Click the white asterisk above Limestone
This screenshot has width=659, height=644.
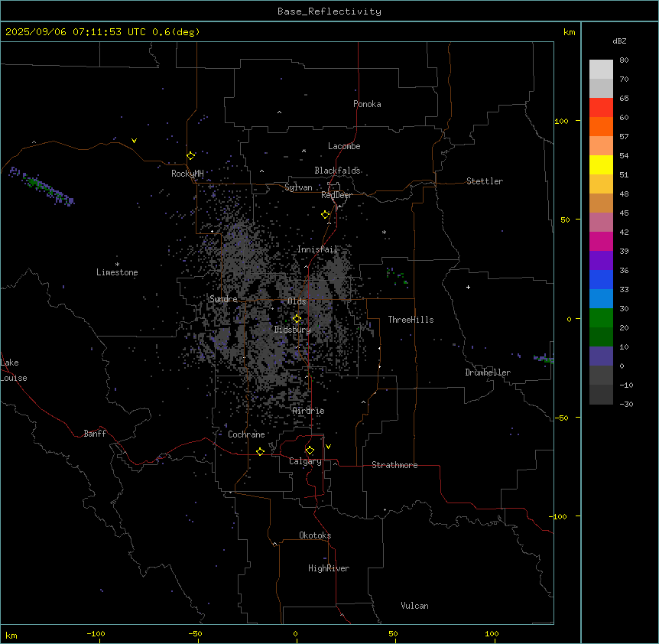[117, 265]
